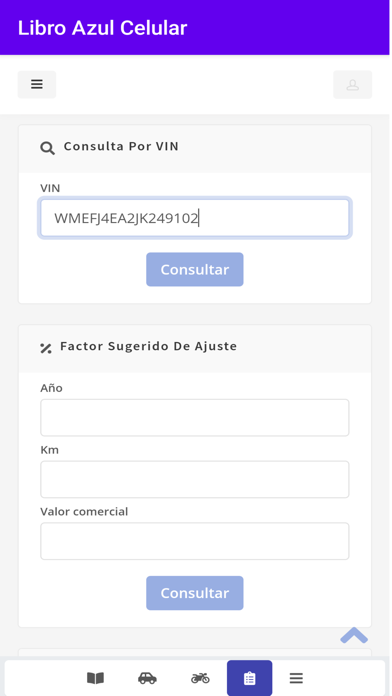Viewport: 392px width, 696px height.
Task: Switch to the car section in bottom bar
Action: point(147,678)
